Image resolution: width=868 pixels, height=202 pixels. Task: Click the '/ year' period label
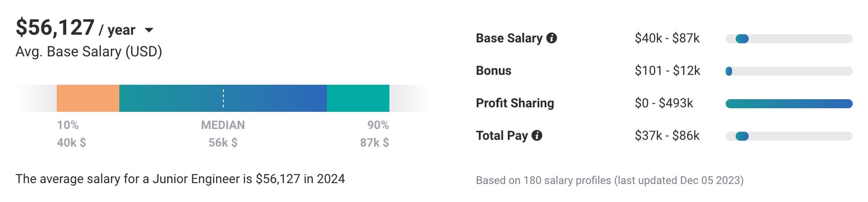[x=117, y=30]
